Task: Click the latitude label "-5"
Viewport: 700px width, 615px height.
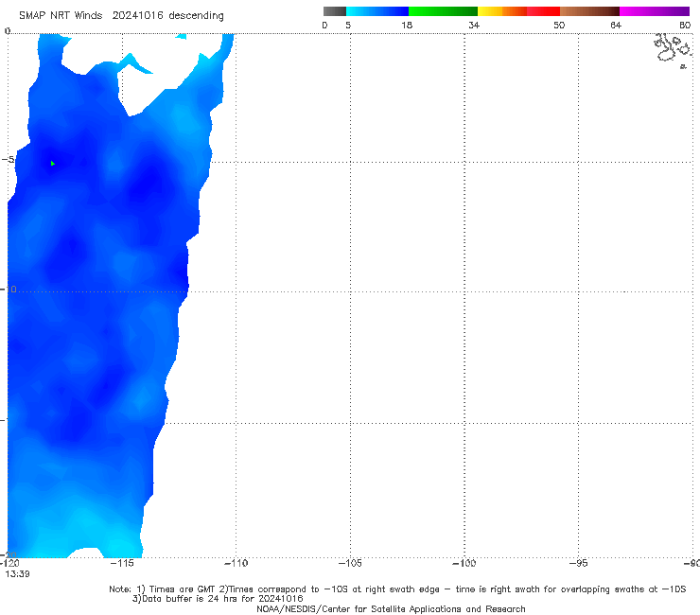Action: pyautogui.click(x=8, y=160)
